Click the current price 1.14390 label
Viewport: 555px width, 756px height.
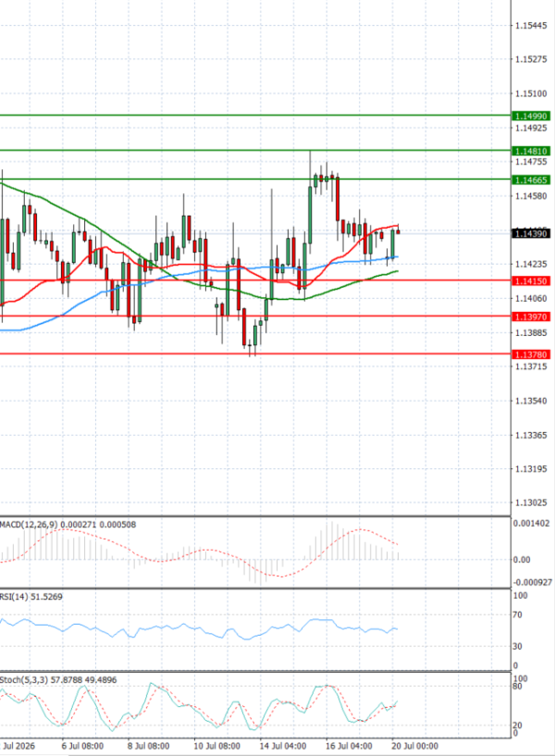point(530,234)
